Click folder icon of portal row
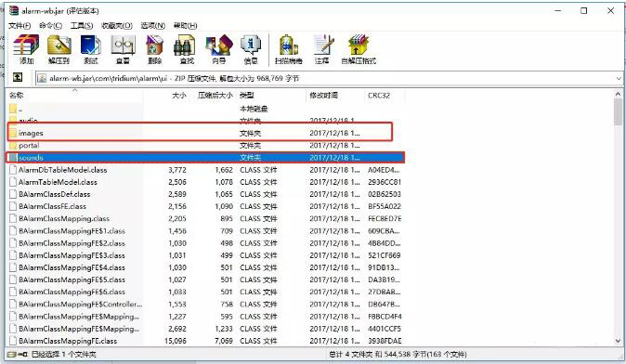 coord(13,145)
